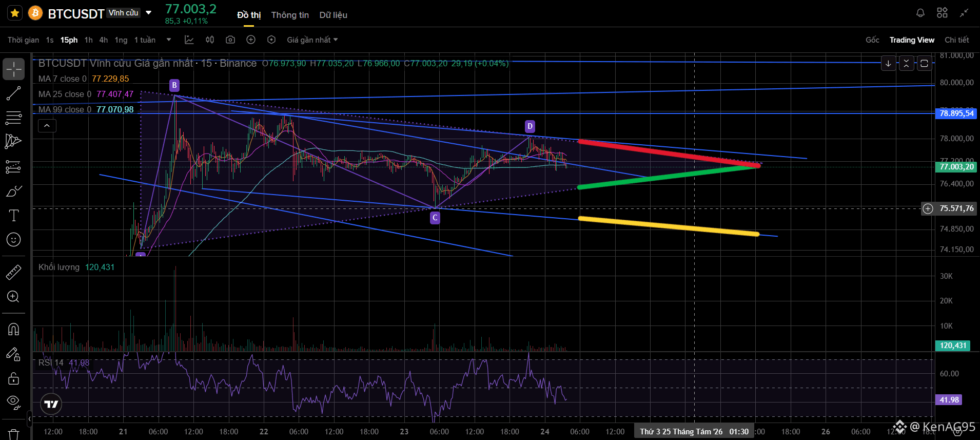Image resolution: width=980 pixels, height=440 pixels.
Task: Click the favorite star icon
Action: pyautogui.click(x=15, y=13)
